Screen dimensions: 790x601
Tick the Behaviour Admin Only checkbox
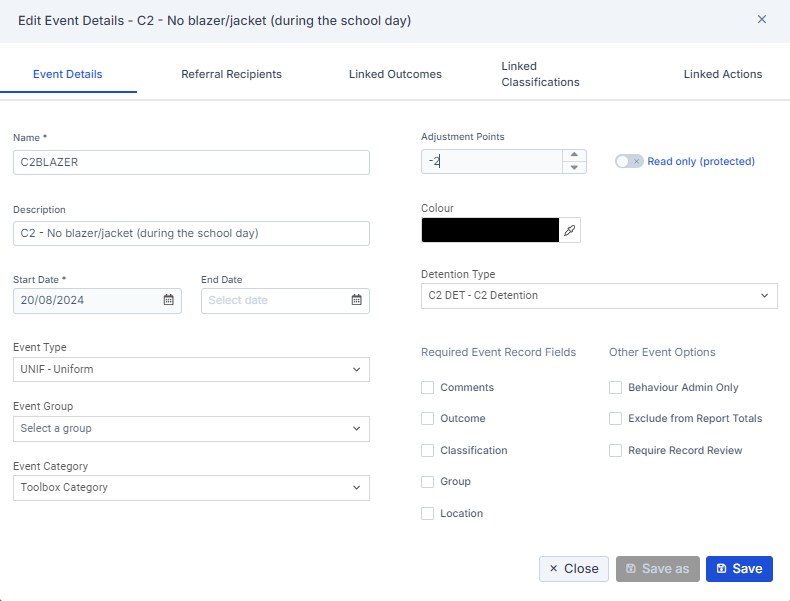pos(616,387)
